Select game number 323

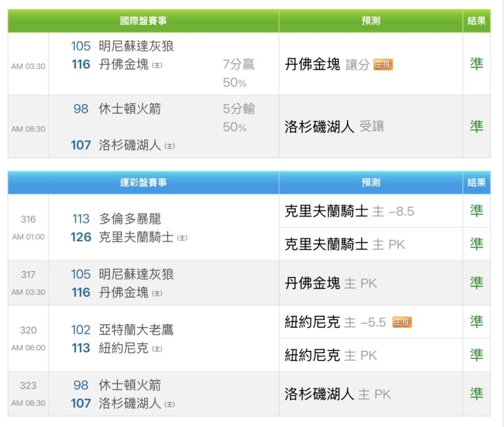[28, 386]
